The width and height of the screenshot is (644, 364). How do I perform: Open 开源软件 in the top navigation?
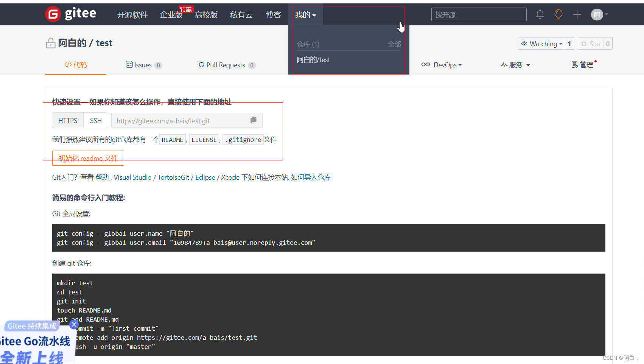[132, 15]
